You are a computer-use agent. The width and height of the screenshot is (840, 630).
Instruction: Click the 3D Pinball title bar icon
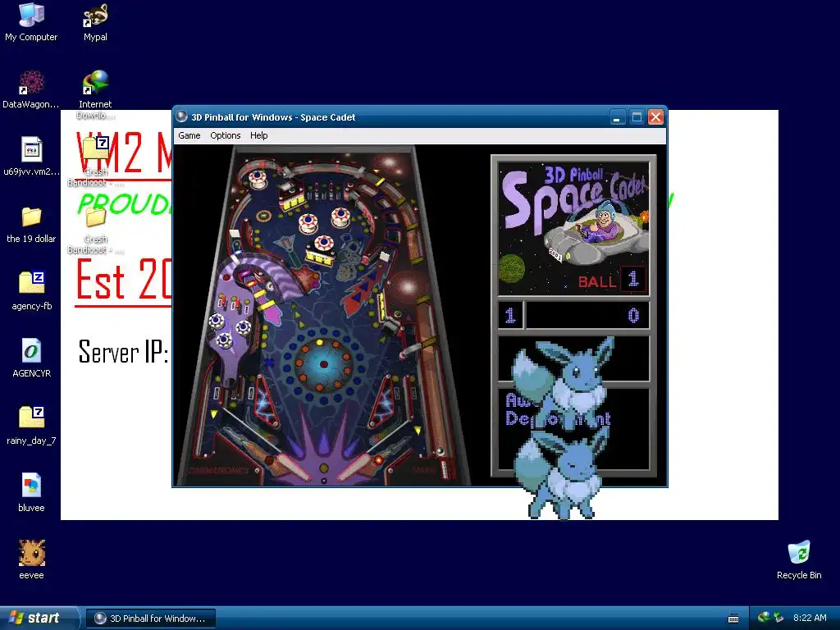point(181,116)
